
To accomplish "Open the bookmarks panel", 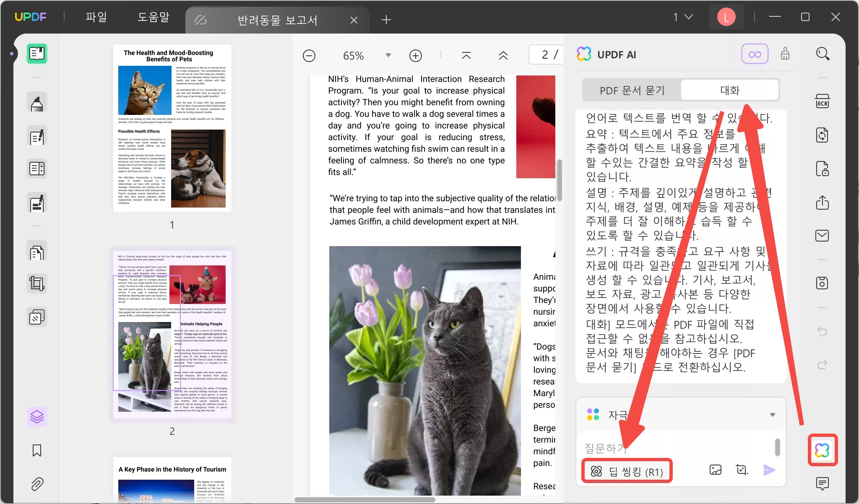I will tap(37, 450).
